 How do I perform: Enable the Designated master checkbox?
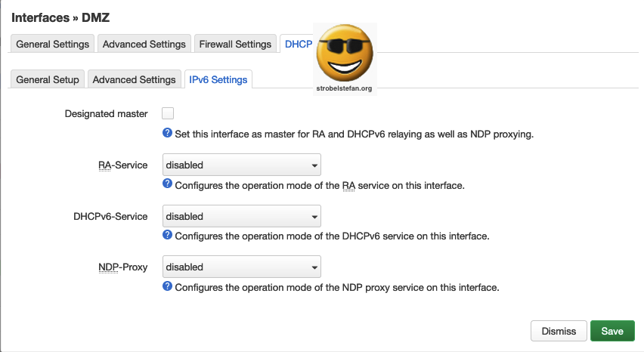[168, 113]
